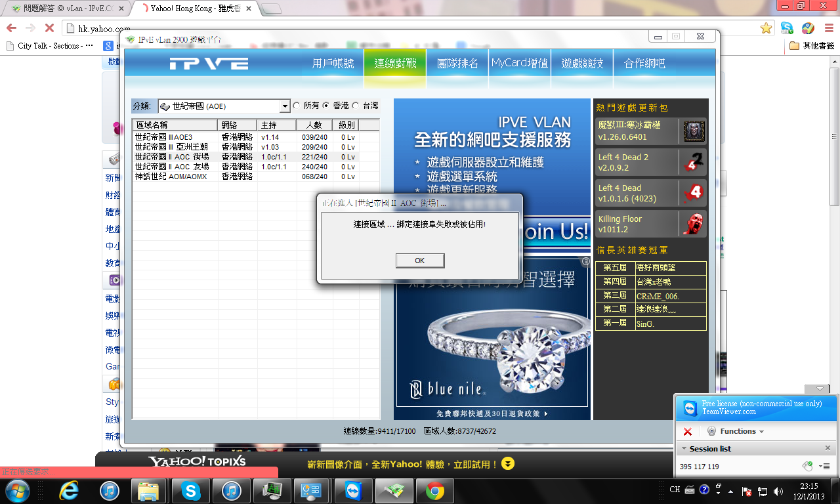This screenshot has height=504, width=840.
Task: Click the volume speaker tray icon
Action: (x=778, y=491)
